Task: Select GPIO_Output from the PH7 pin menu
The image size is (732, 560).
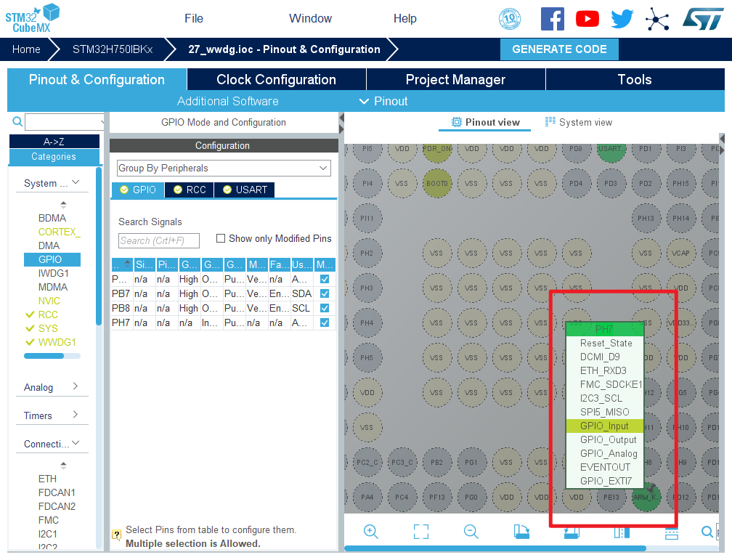Action: point(608,439)
